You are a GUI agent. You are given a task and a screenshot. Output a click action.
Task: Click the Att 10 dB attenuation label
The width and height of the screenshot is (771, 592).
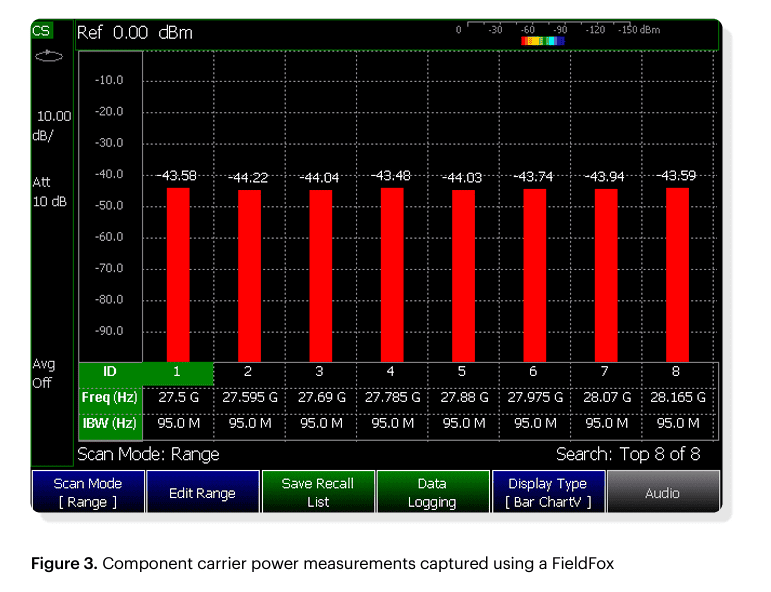[x=49, y=192]
